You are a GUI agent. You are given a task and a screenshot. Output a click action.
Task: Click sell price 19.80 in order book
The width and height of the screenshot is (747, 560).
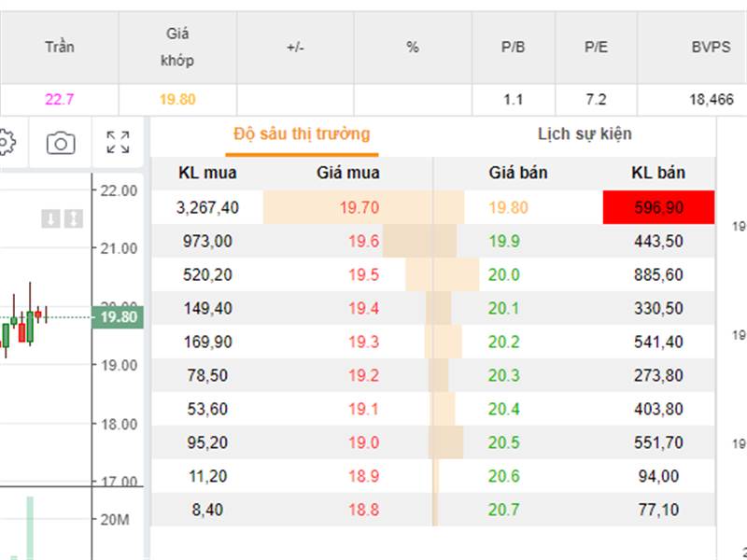pyautogui.click(x=508, y=207)
